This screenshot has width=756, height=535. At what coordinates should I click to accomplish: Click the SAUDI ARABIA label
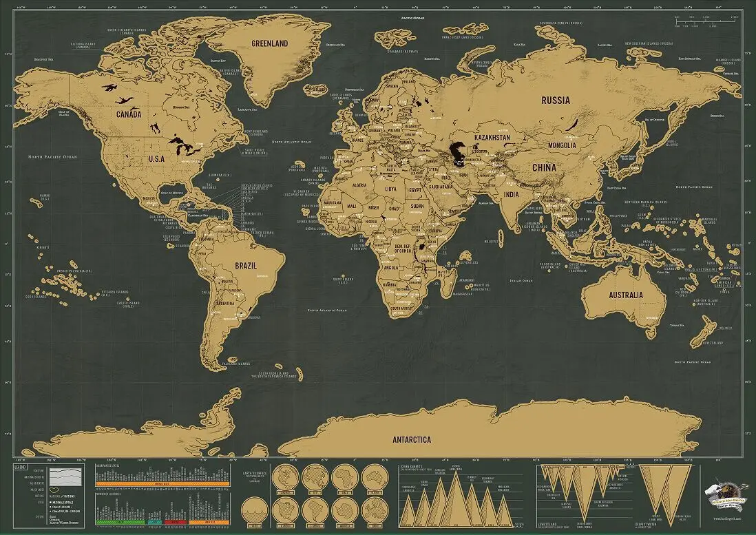(441, 187)
